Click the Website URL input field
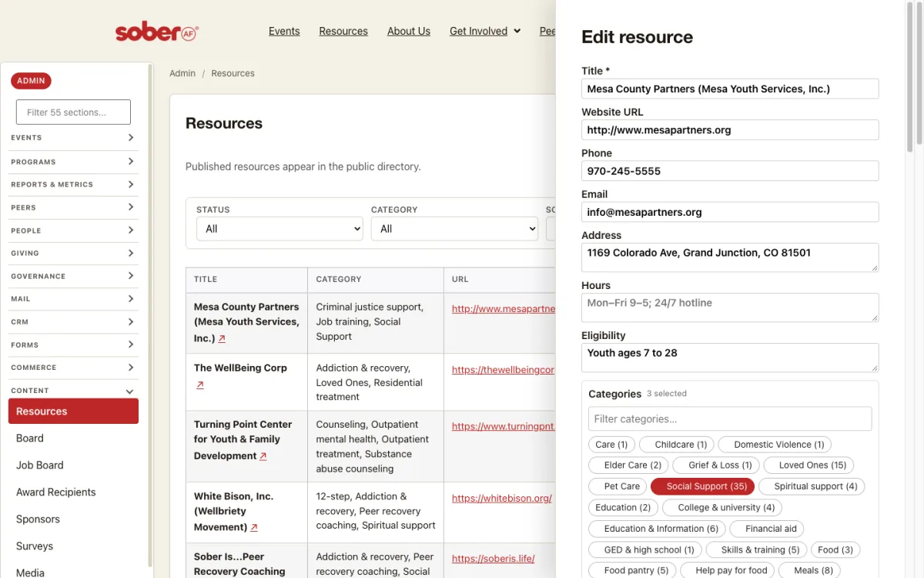Image resolution: width=924 pixels, height=578 pixels. 730,130
